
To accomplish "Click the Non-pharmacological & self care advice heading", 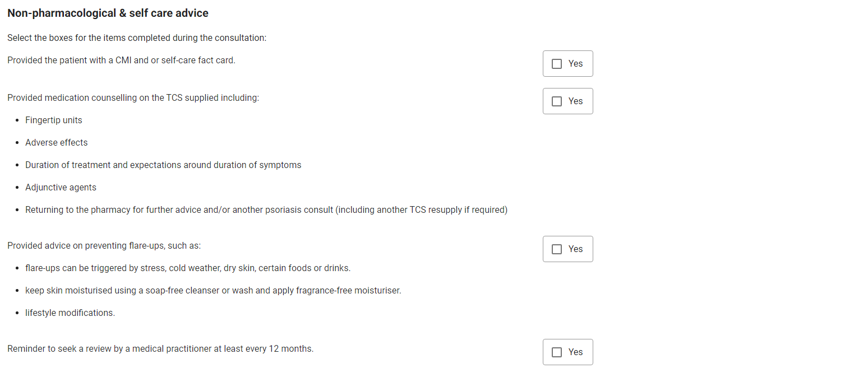I will pyautogui.click(x=108, y=13).
